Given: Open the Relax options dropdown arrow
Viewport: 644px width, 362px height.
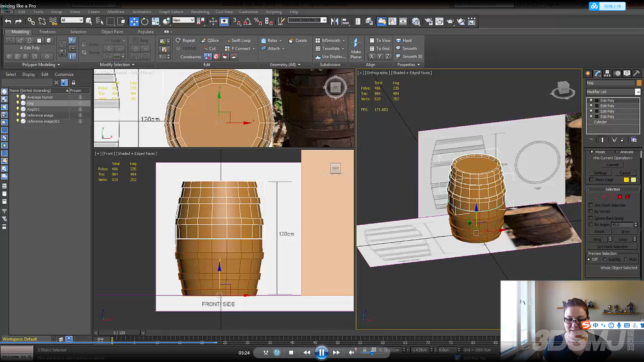Looking at the screenshot, I should tap(280, 41).
